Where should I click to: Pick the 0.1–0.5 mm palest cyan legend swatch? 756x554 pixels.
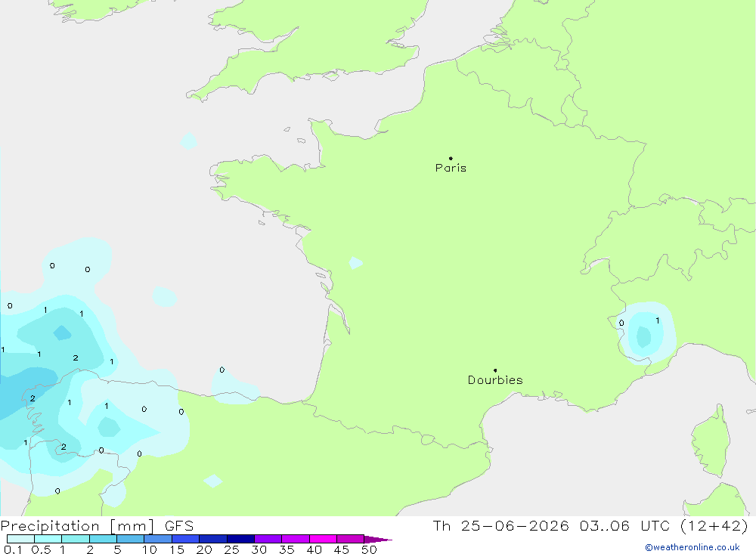click(20, 539)
